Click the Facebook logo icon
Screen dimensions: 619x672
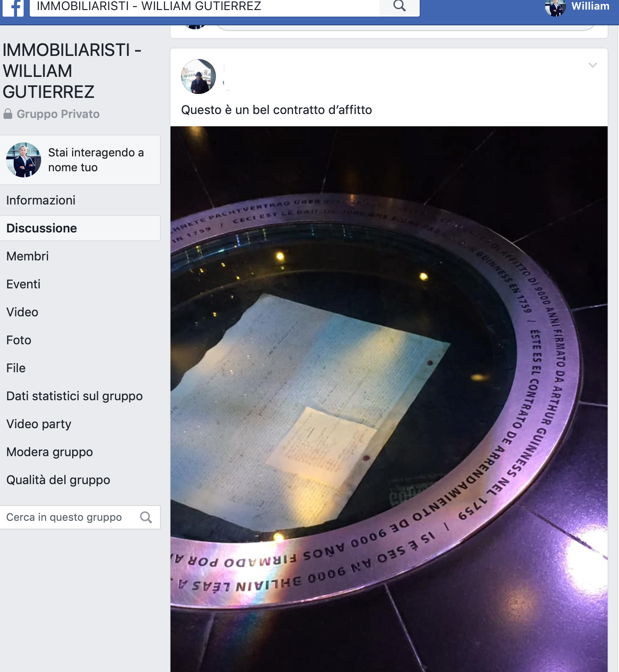[x=13, y=8]
